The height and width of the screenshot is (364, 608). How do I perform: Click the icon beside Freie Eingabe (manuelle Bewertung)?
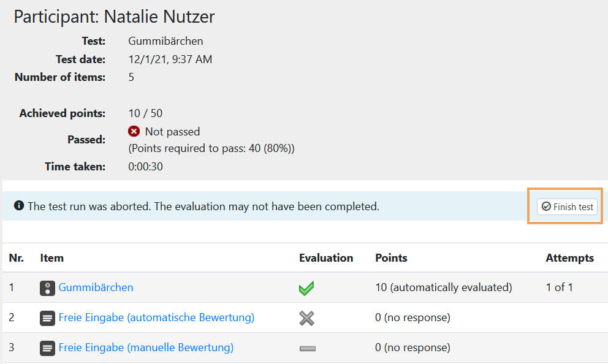48,348
